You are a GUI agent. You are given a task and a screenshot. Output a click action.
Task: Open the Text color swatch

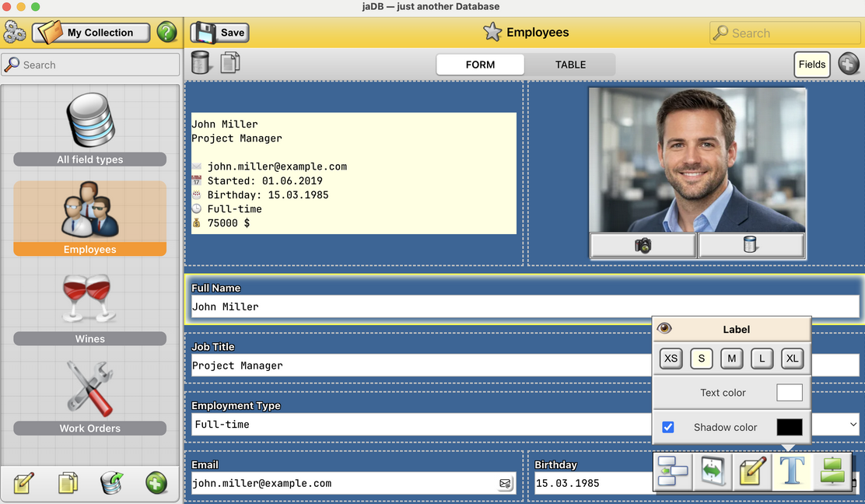[x=789, y=393]
